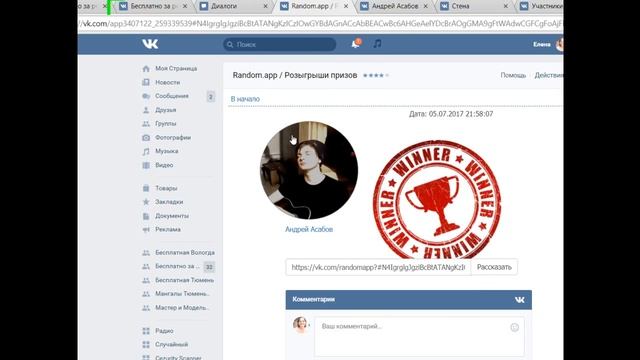Viewport: 640px width, 360px height.
Task: Click the person icon beside Друзья
Action: click(146, 110)
